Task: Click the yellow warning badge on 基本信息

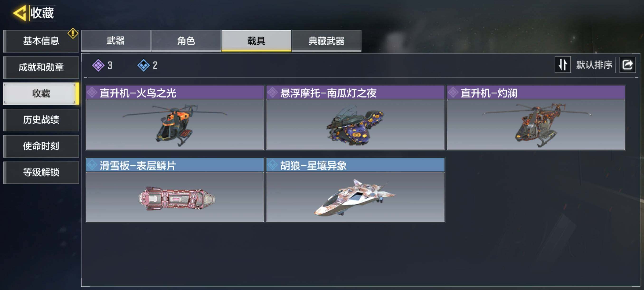Action: 73,33
